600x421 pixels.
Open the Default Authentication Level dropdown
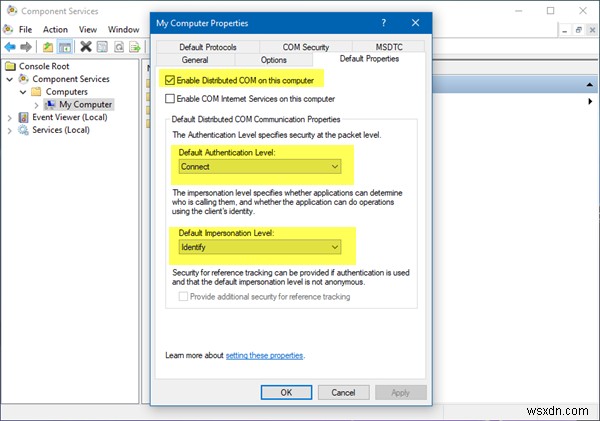tap(260, 166)
